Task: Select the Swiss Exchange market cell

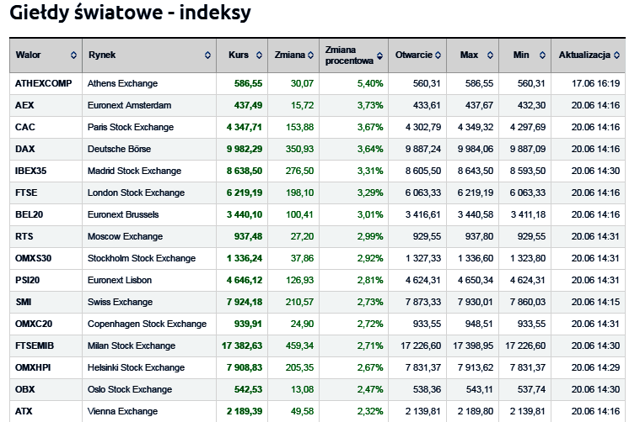Action: [x=119, y=301]
